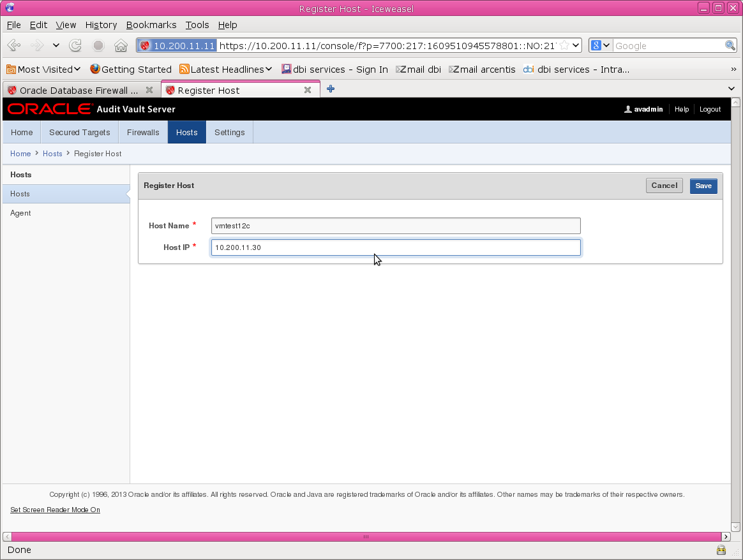
Task: Go back with the browser back arrow
Action: click(x=14, y=45)
